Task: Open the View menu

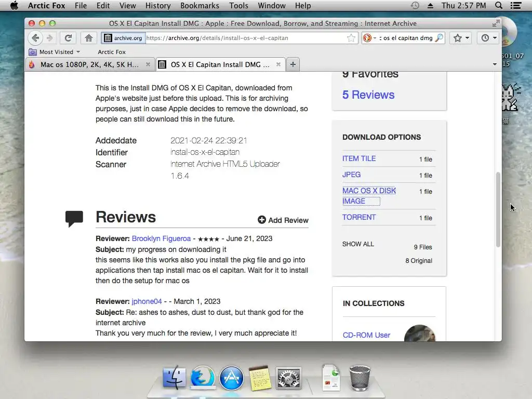Action: pyautogui.click(x=128, y=6)
